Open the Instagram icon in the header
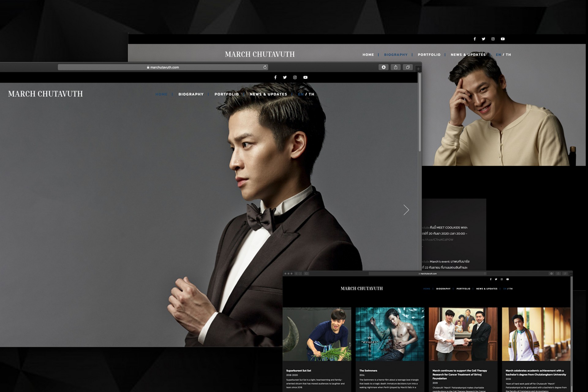Viewport: 588px width, 392px height. pos(295,77)
